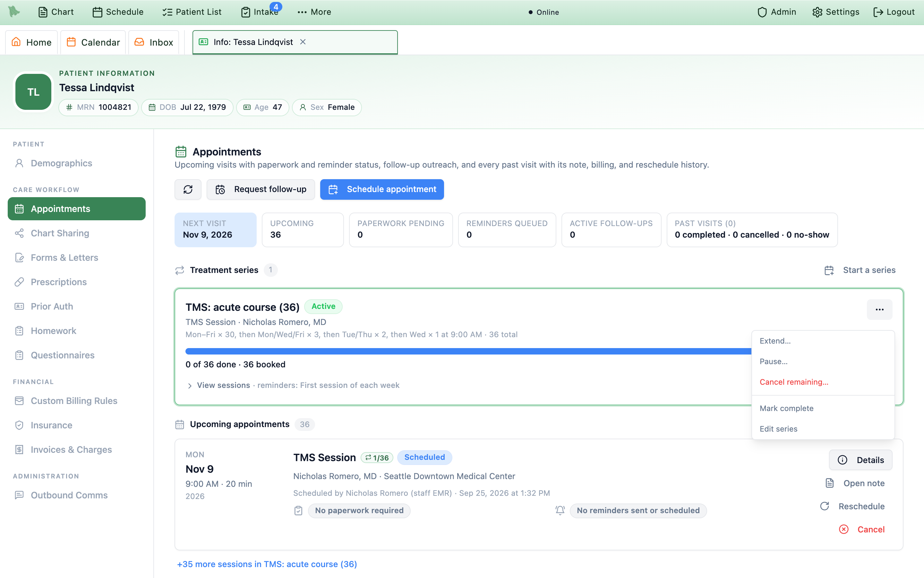The width and height of the screenshot is (924, 578).
Task: Close the Info: Tessa Lindqvist tab
Action: [303, 42]
